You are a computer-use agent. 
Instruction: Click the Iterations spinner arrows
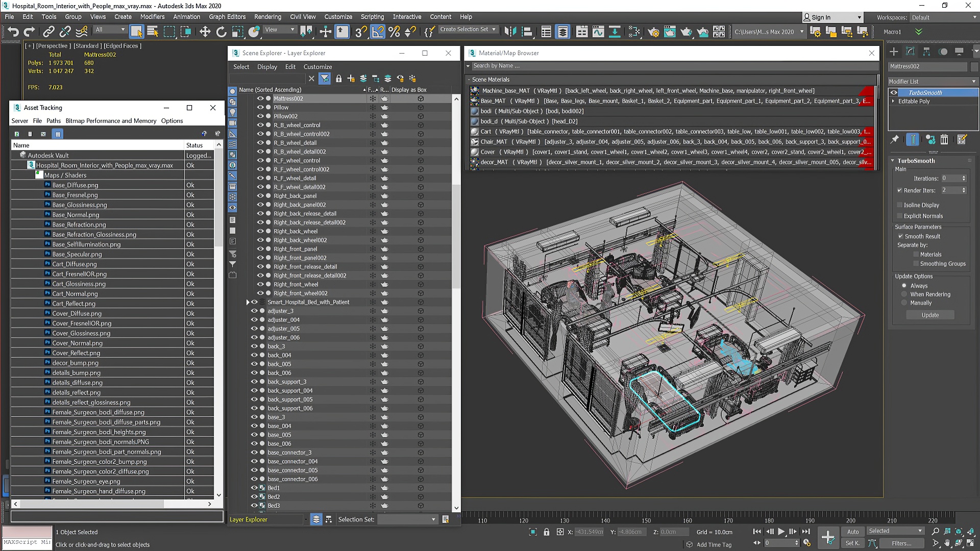tap(964, 179)
